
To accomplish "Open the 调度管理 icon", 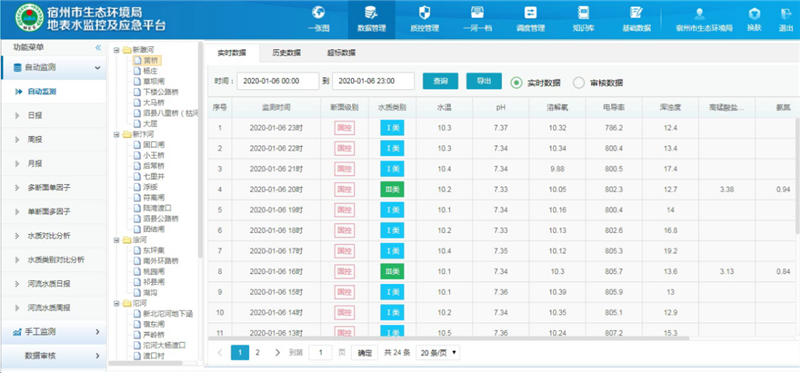I will 530,12.
